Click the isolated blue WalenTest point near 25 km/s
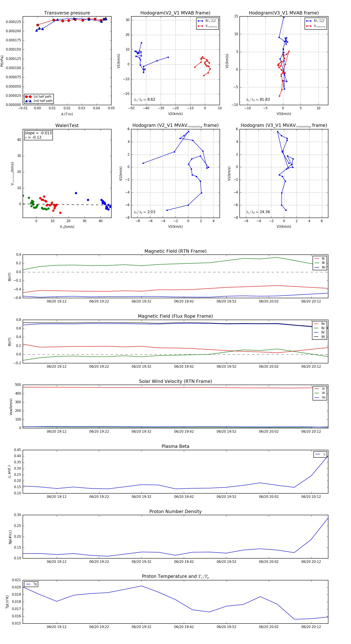Image resolution: width=351 pixels, height=644 pixels. [x=76, y=193]
